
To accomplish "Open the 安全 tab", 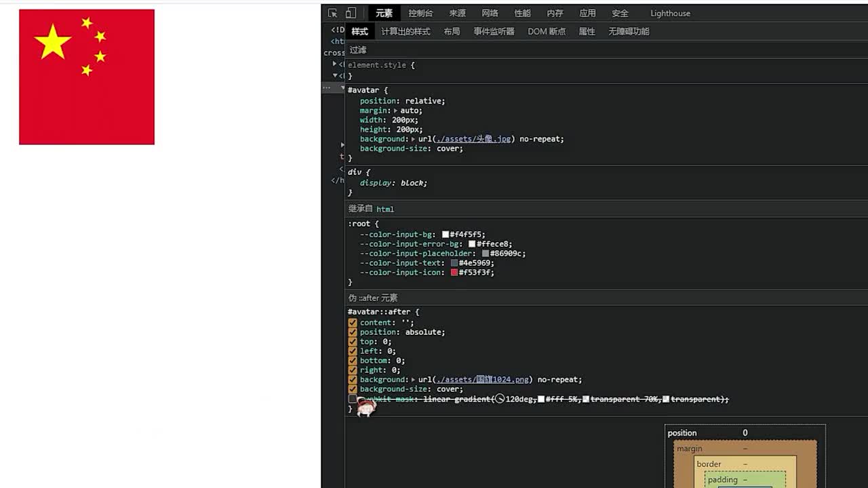I will click(620, 13).
